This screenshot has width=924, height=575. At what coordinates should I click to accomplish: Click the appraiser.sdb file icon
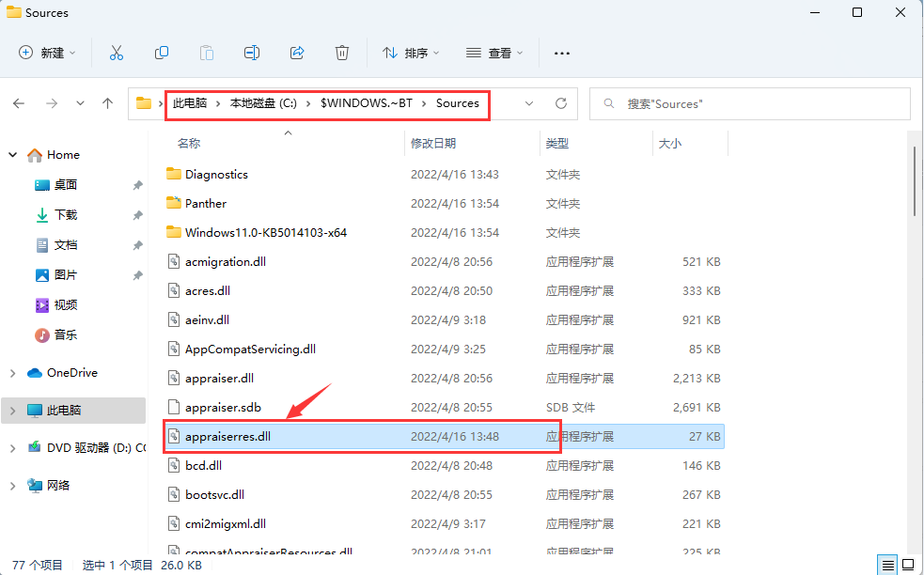[174, 407]
